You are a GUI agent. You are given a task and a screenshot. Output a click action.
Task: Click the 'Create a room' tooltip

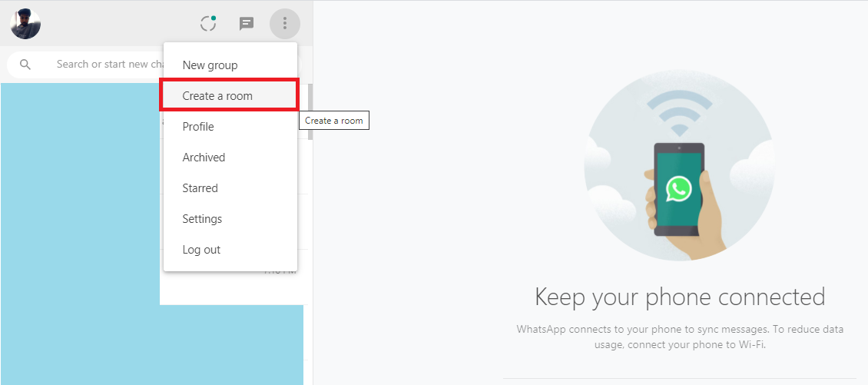point(334,121)
